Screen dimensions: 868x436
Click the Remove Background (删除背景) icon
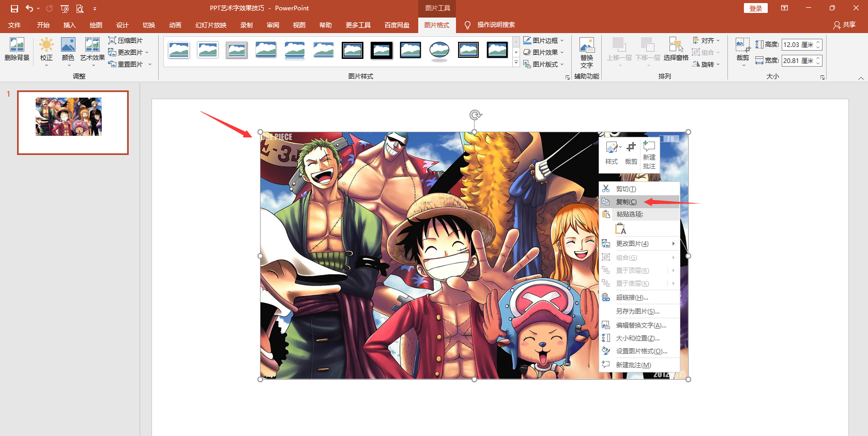pos(17,50)
